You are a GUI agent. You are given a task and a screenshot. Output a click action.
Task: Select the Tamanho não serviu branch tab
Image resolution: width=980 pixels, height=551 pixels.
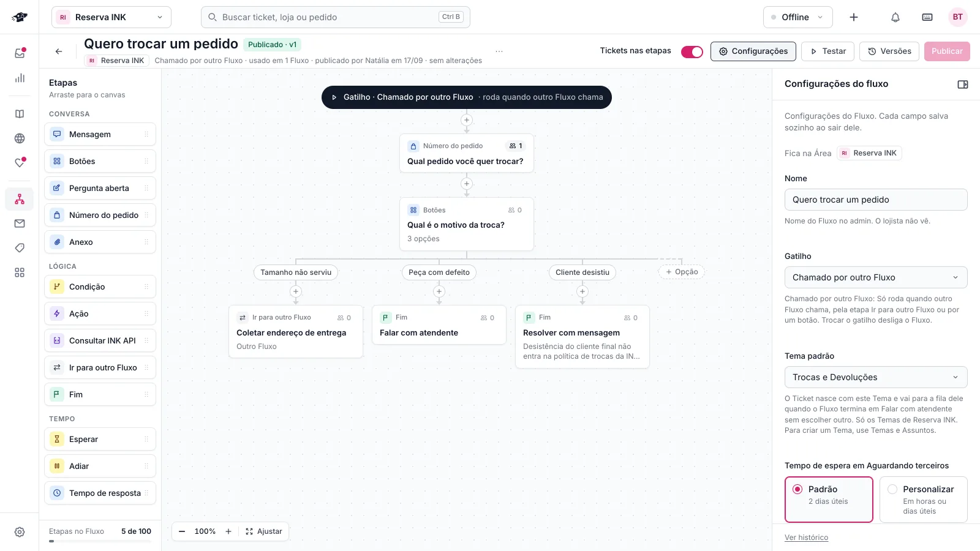pos(296,272)
